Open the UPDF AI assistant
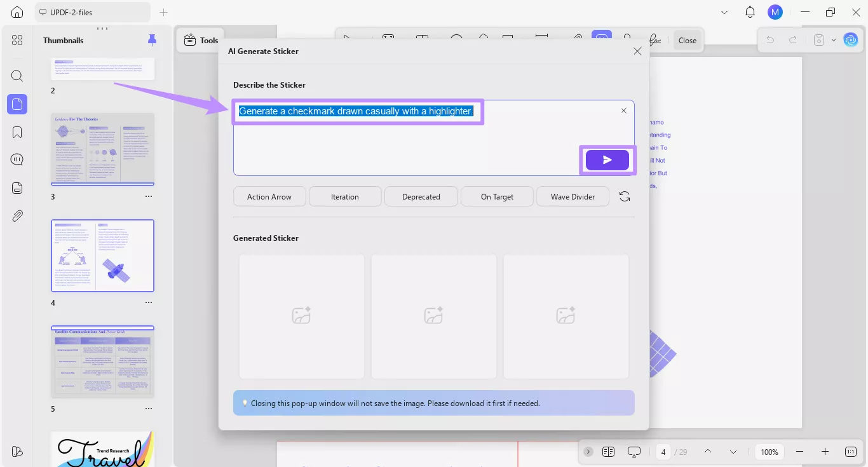This screenshot has height=467, width=868. [851, 40]
